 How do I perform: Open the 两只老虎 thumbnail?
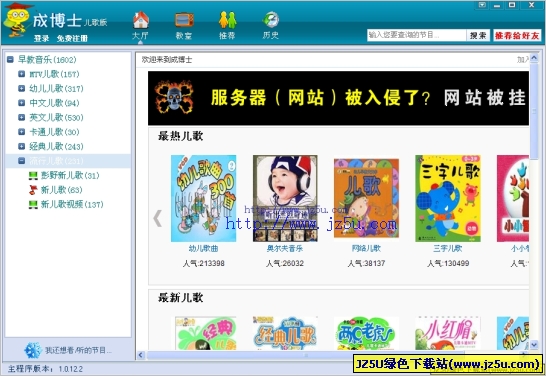coord(366,333)
